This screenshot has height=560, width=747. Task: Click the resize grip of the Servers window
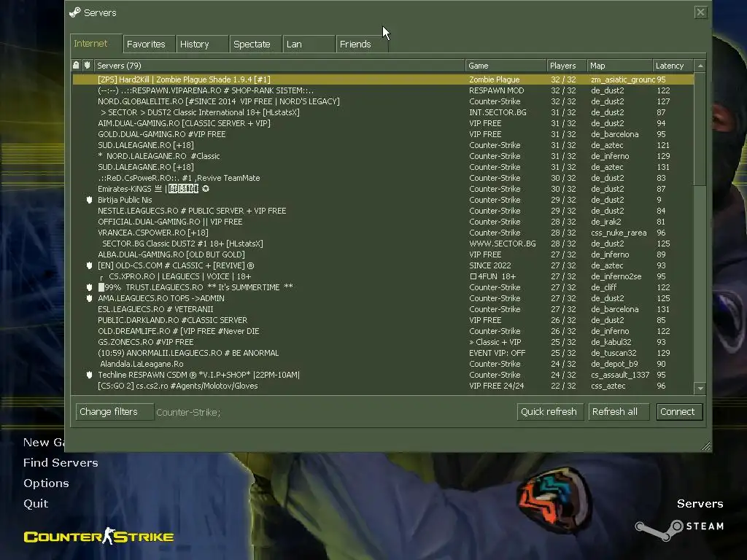[x=706, y=446]
